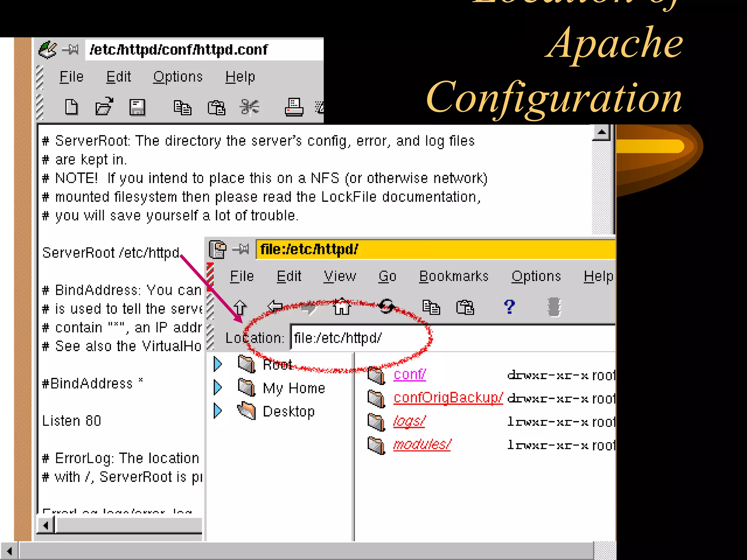This screenshot has width=747, height=560.
Task: Open the editor Options menu
Action: (178, 77)
